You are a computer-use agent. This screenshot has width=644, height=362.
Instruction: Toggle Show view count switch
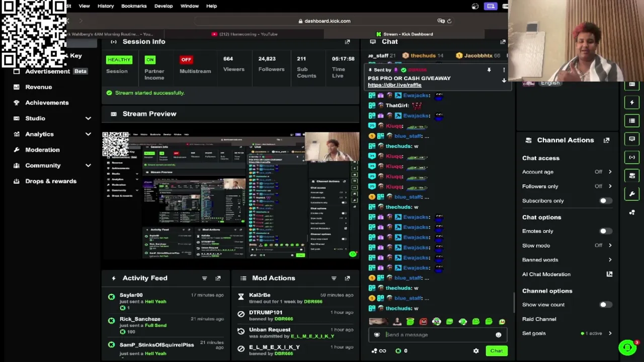pos(605,305)
